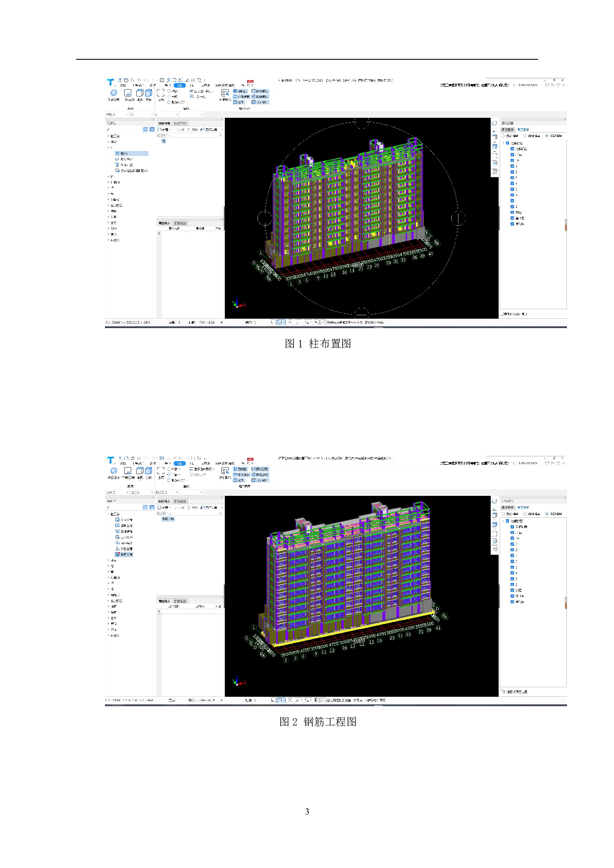Uncheck the all-floors parent checkbox in the upper display panel
This screenshot has width=614, height=868.
508,143
